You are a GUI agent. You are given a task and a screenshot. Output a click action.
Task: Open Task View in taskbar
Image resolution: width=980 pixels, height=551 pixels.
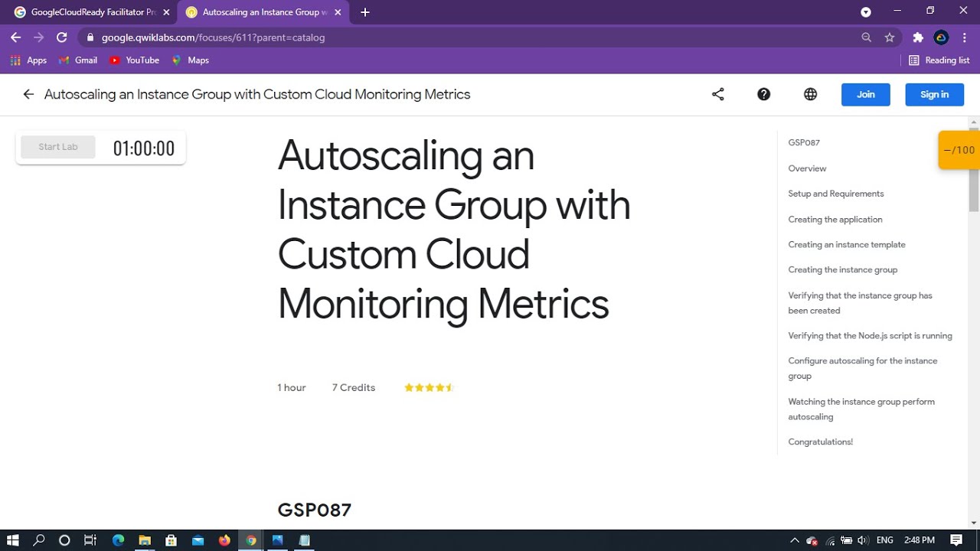90,540
